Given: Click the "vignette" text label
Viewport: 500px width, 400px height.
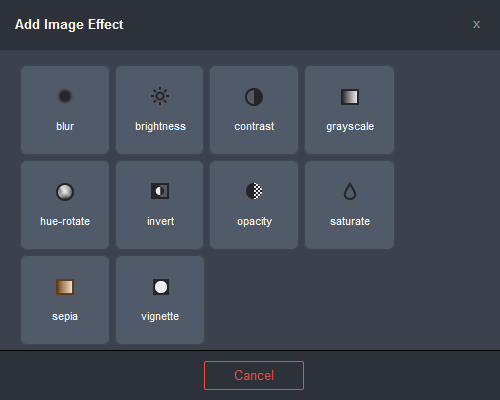Looking at the screenshot, I should pyautogui.click(x=160, y=316).
